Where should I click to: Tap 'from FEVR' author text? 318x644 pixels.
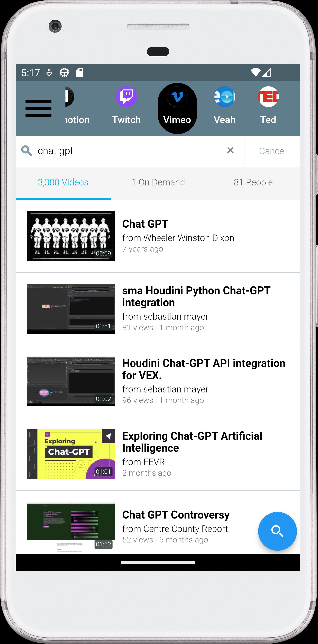143,462
